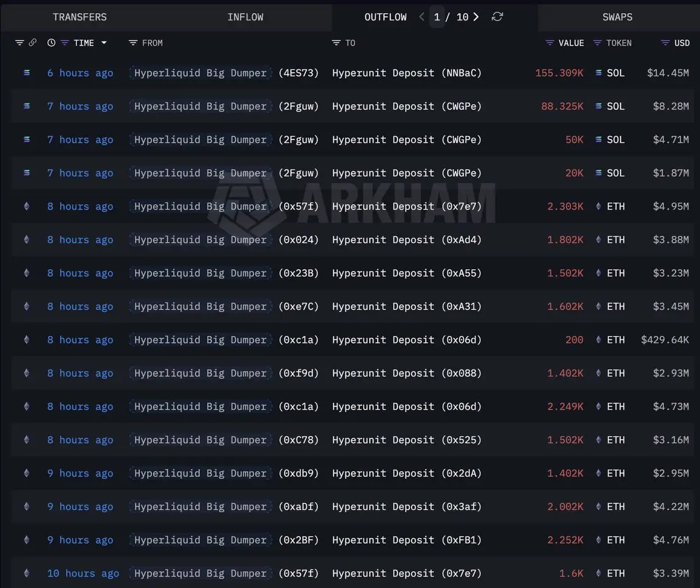This screenshot has height=588, width=700.
Task: Edit the current page number field
Action: pyautogui.click(x=437, y=17)
